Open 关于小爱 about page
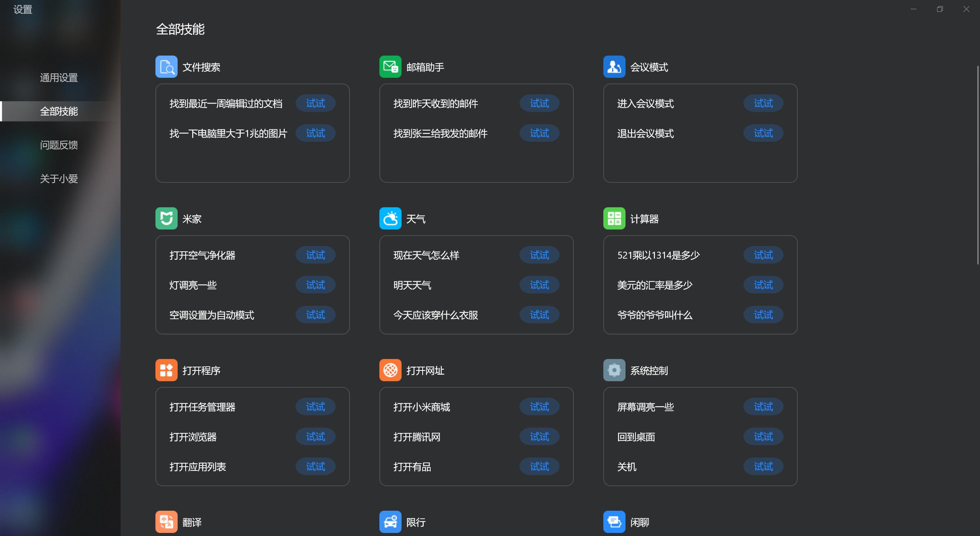Viewport: 980px width, 536px height. (x=59, y=179)
